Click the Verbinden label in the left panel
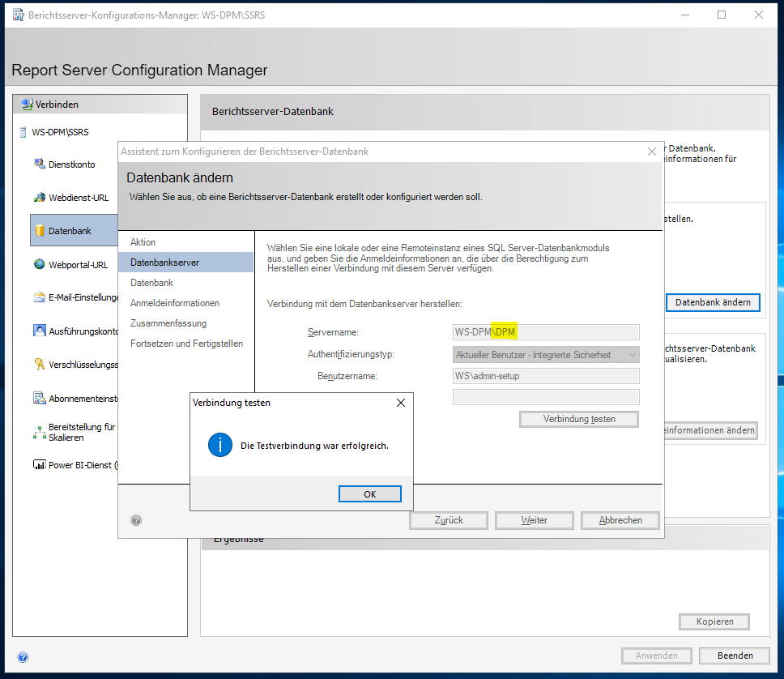This screenshot has width=784, height=679. pyautogui.click(x=57, y=105)
